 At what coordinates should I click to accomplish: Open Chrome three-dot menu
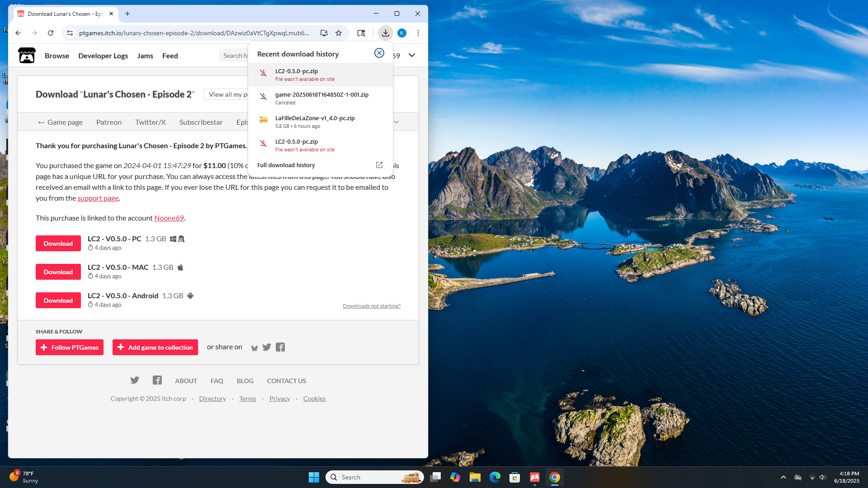[x=418, y=33]
